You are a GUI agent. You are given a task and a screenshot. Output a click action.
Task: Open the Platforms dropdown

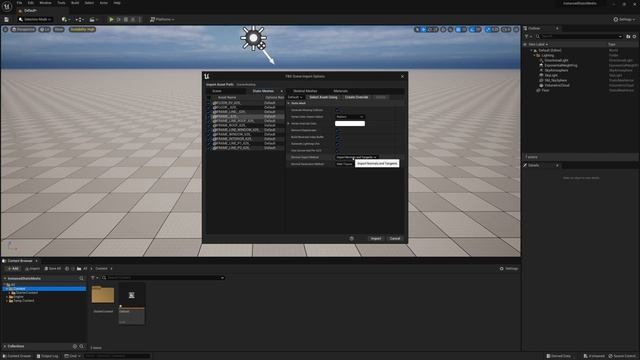point(162,19)
